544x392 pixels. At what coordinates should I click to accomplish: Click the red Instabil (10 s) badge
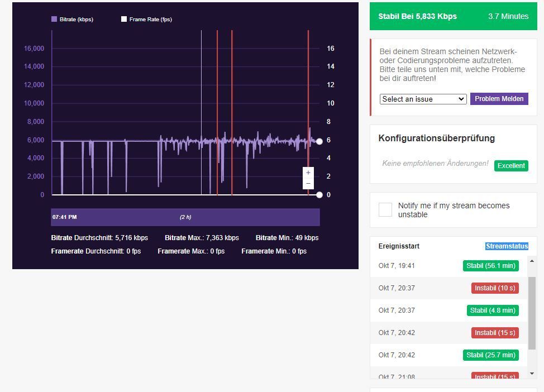pos(495,288)
